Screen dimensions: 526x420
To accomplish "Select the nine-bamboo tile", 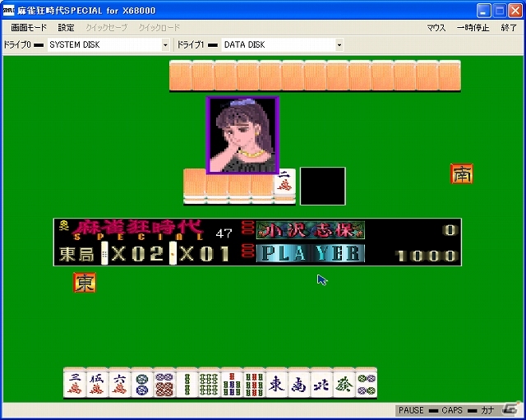I will click(254, 383).
